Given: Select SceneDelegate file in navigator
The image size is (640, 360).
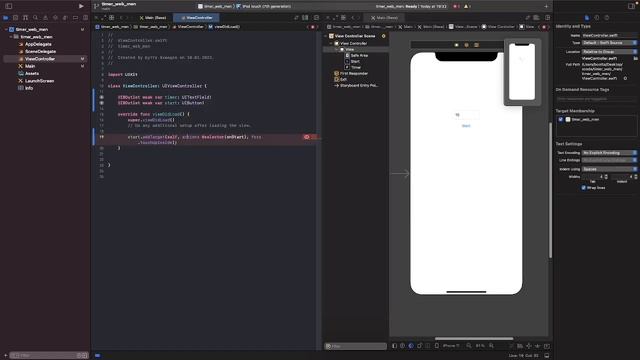Looking at the screenshot, I should point(40,51).
